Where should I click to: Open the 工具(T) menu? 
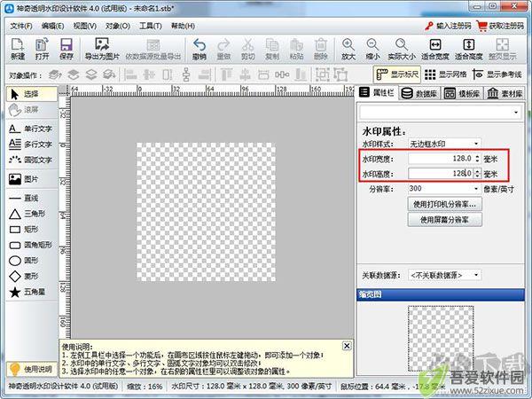[x=151, y=26]
